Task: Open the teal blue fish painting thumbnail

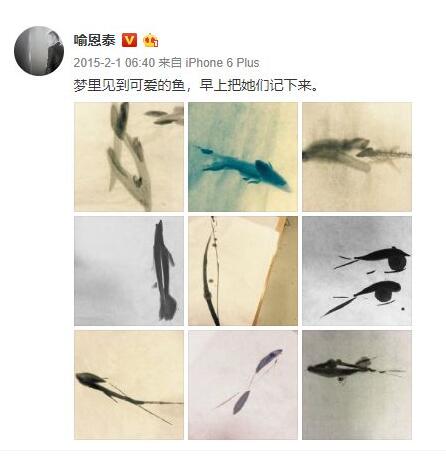Action: pos(243,157)
